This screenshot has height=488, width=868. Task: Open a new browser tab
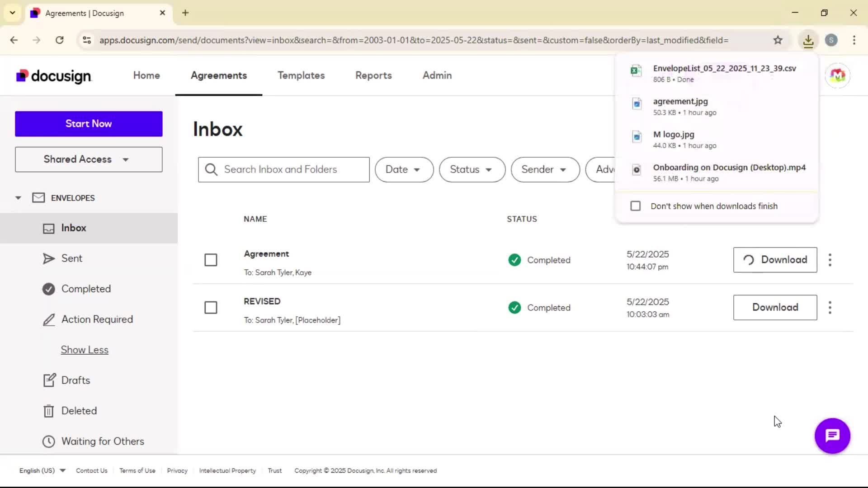pyautogui.click(x=185, y=13)
